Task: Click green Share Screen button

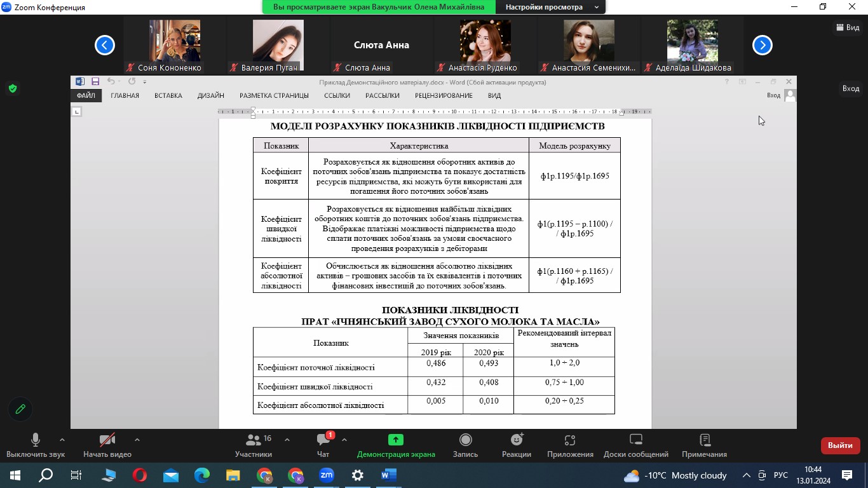Action: tap(396, 445)
